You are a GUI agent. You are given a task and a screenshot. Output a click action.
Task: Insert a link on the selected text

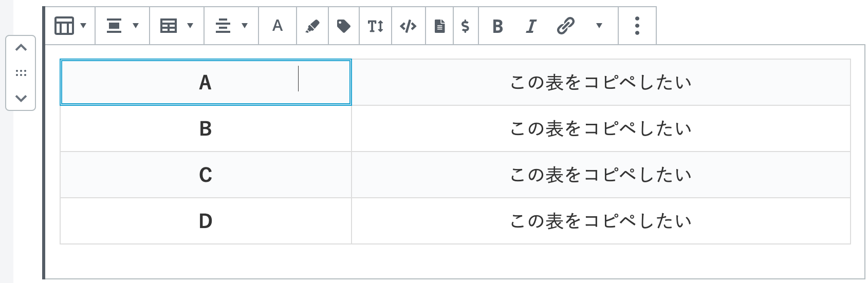click(x=565, y=26)
